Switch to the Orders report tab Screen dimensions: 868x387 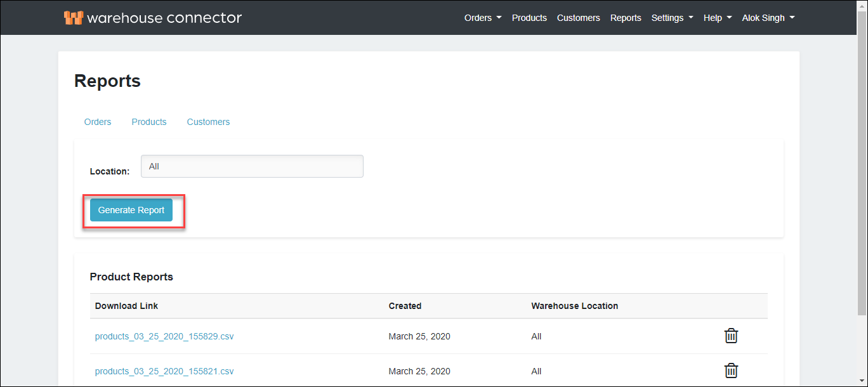tap(98, 122)
